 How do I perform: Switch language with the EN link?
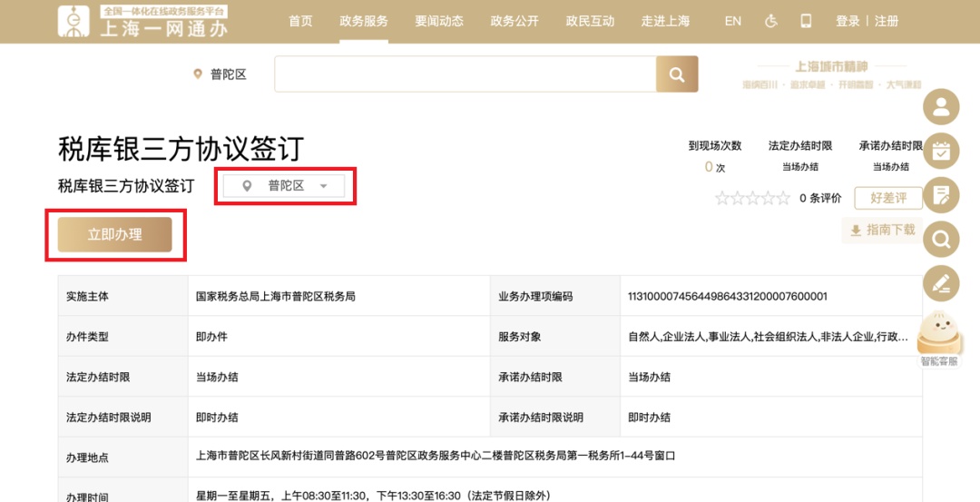tap(733, 21)
